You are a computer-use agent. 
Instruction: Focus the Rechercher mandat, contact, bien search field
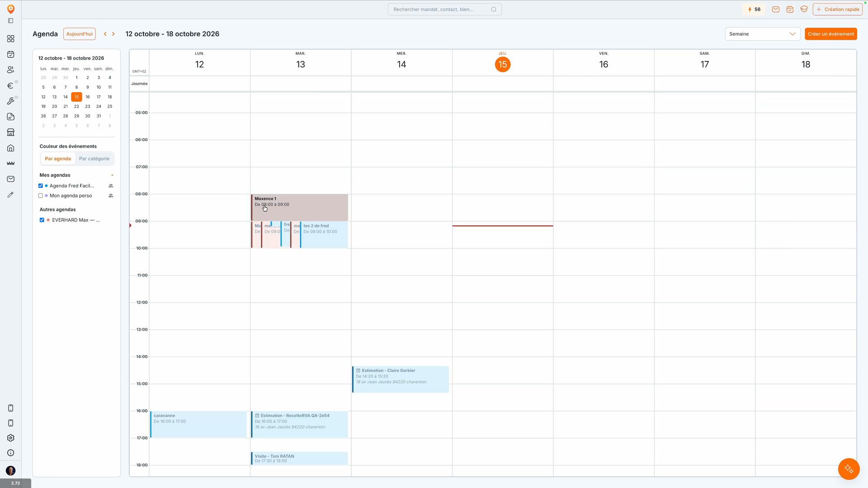click(444, 9)
